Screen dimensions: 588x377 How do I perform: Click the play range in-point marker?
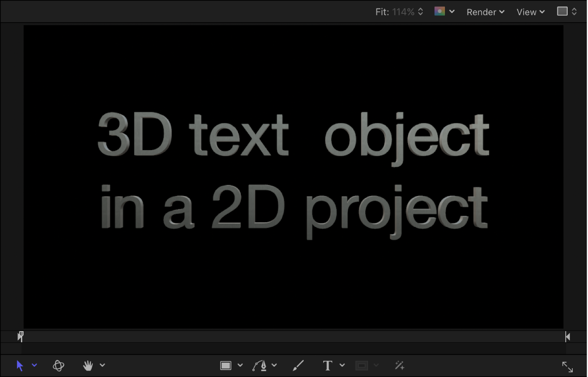[x=20, y=336]
